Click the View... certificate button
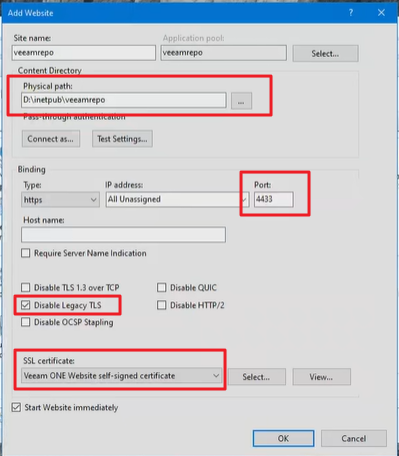The width and height of the screenshot is (399, 456). pyautogui.click(x=321, y=377)
